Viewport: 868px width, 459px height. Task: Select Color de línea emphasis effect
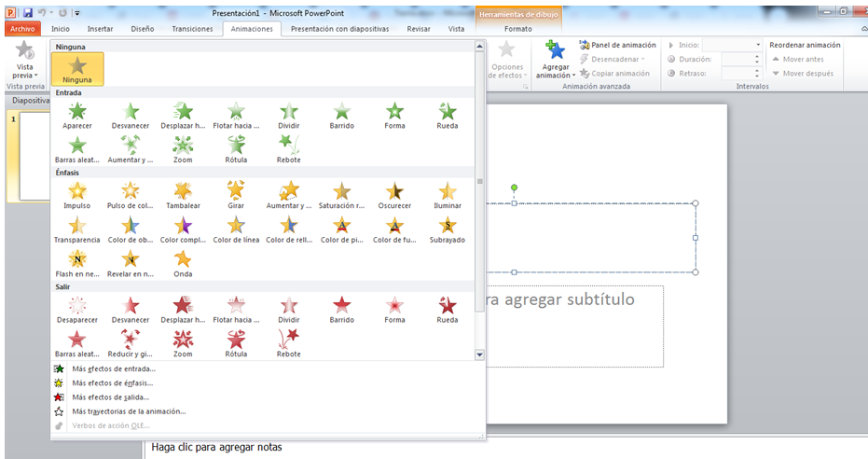(x=236, y=229)
